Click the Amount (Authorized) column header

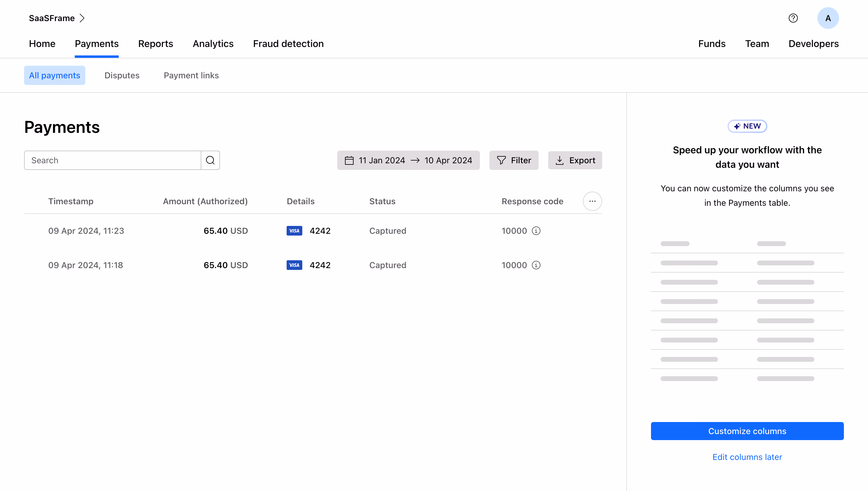pyautogui.click(x=205, y=201)
